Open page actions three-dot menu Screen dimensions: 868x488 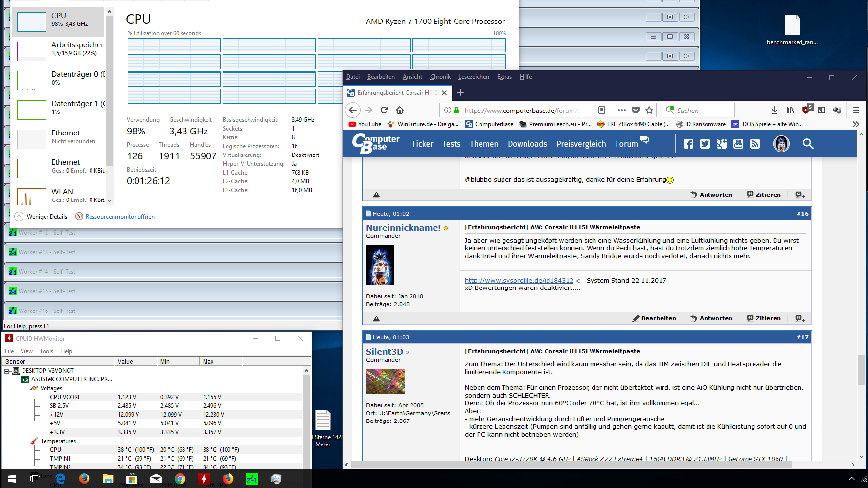pyautogui.click(x=621, y=110)
